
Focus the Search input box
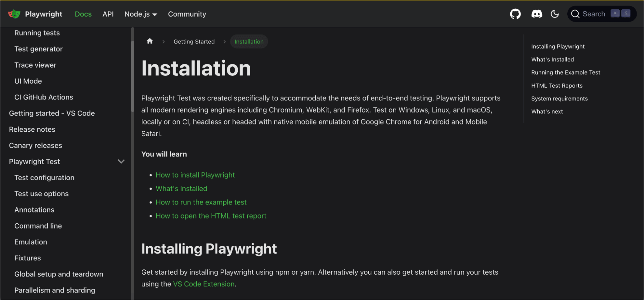(x=594, y=14)
